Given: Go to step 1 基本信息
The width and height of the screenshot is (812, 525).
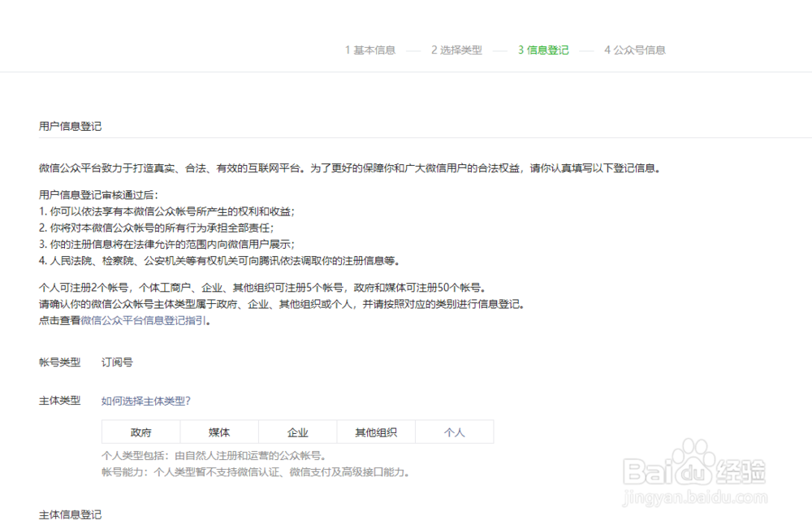Looking at the screenshot, I should click(x=370, y=50).
